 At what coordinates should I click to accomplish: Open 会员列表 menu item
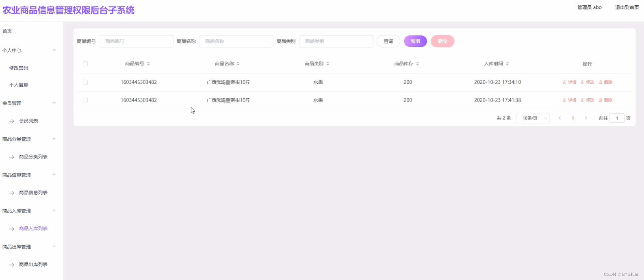click(x=28, y=121)
